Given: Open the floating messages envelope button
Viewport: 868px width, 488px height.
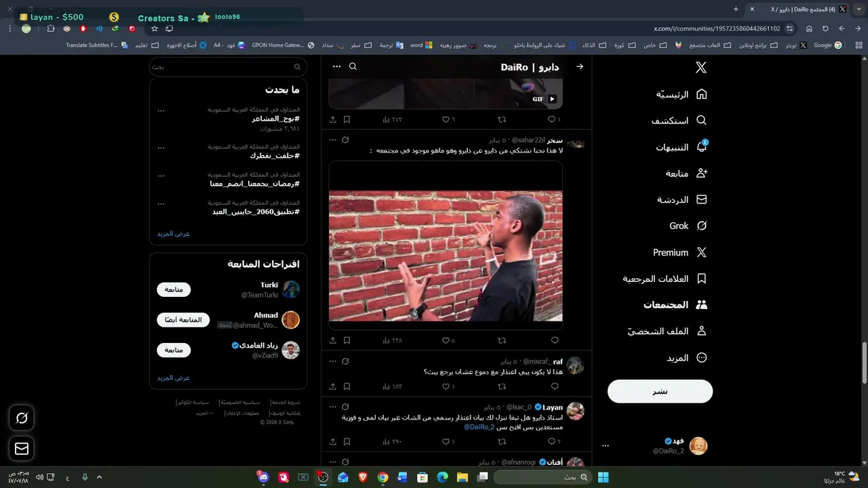Looking at the screenshot, I should click(x=22, y=449).
